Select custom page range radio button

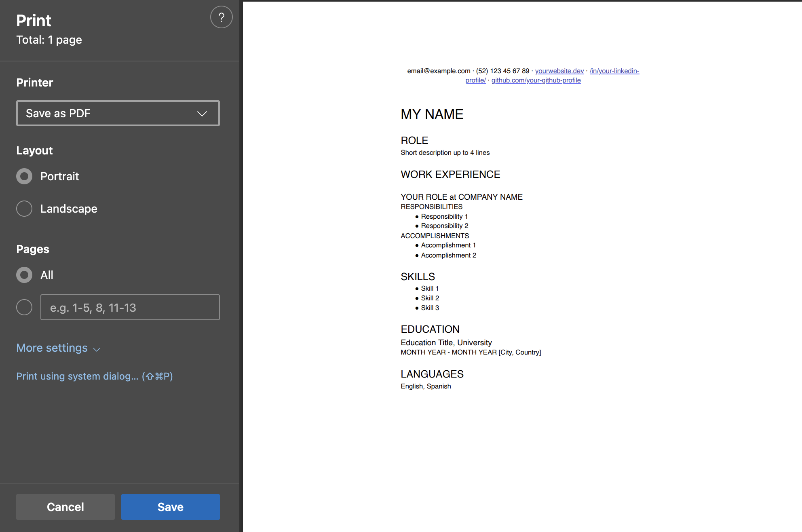tap(24, 307)
